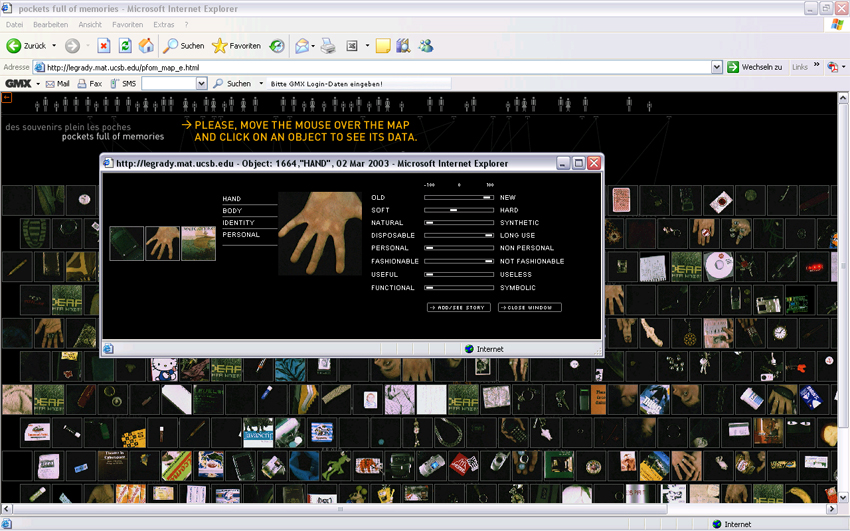Adjust the FASHIONABLE–NOT FASHIONABLE slider
The height and width of the screenshot is (531, 850).
click(459, 261)
